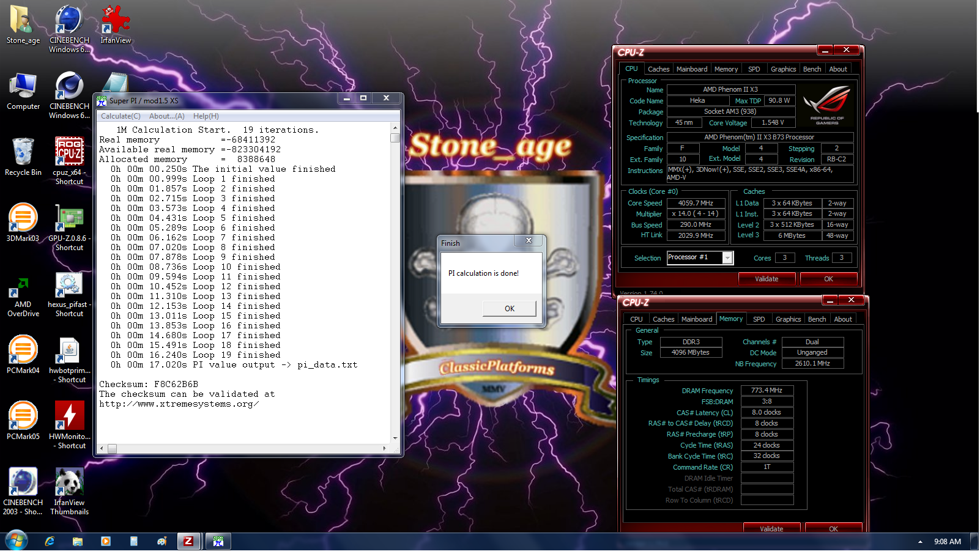
Task: Open Windows Explorer from the taskbar
Action: (x=78, y=542)
